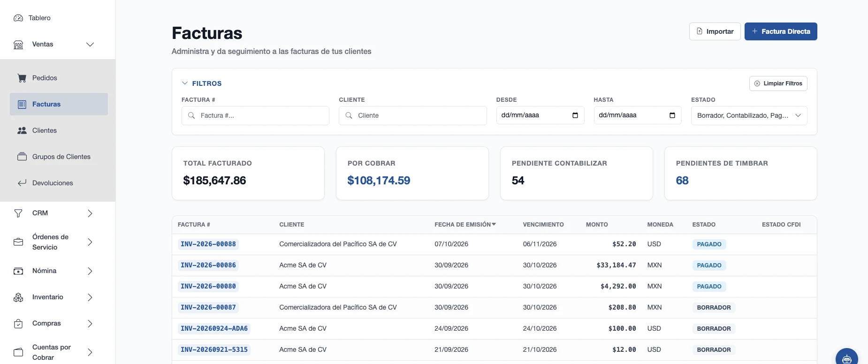Image resolution: width=868 pixels, height=364 pixels.
Task: Expand the Compras submenu arrow
Action: (x=90, y=324)
